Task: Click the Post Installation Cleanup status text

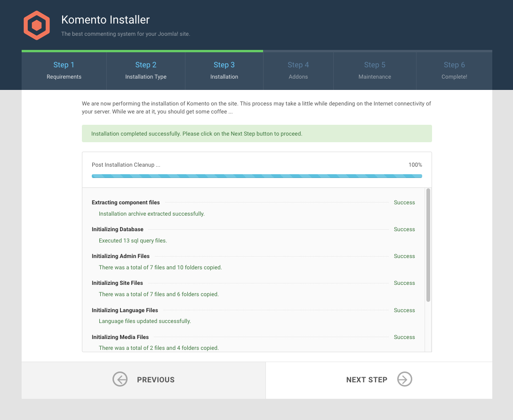Action: 126,165
